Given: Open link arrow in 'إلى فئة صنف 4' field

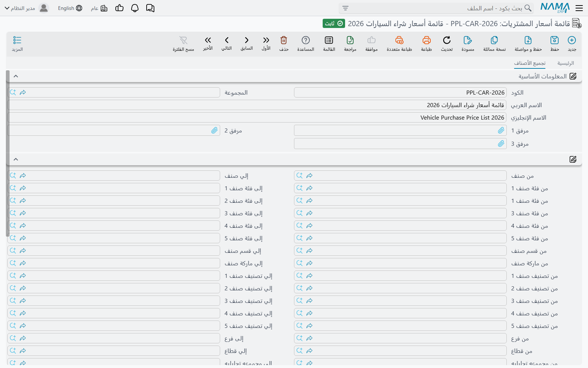Looking at the screenshot, I should 23,226.
